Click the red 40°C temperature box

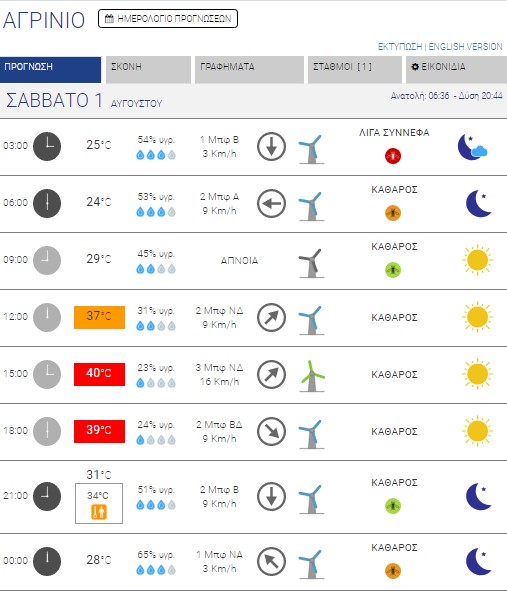pos(99,374)
